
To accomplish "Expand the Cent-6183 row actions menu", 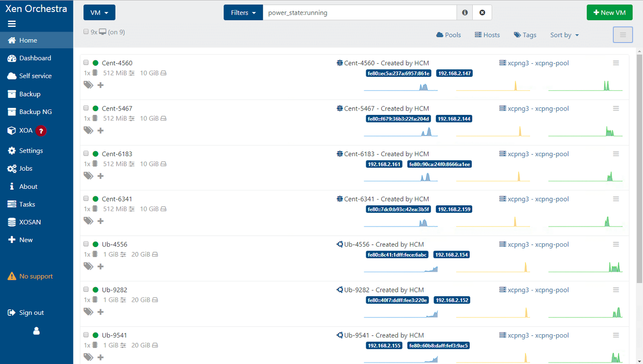I will 616,154.
